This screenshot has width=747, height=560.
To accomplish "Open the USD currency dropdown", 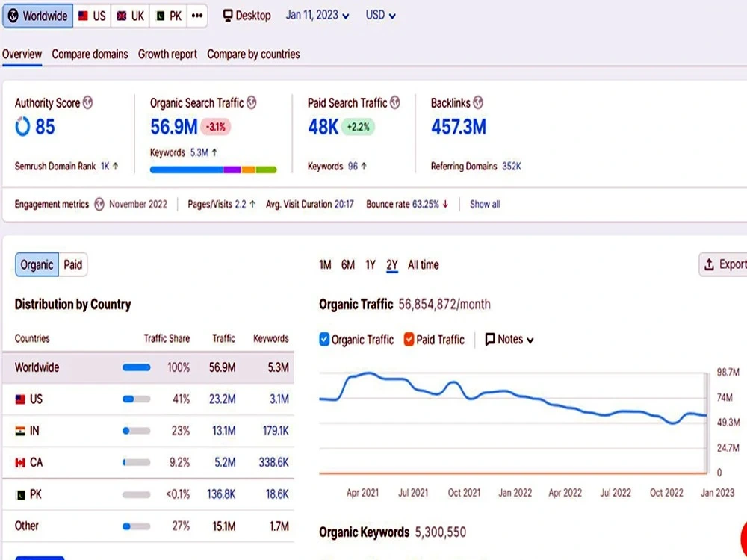I will pos(381,15).
